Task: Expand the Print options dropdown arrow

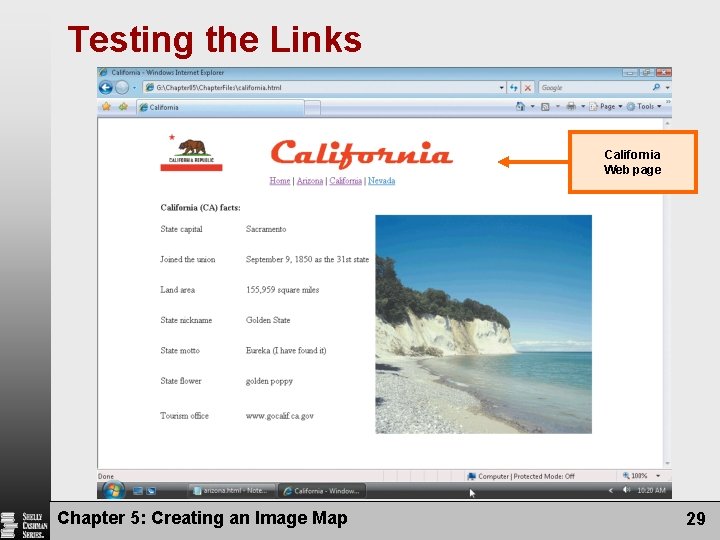Action: coord(583,107)
